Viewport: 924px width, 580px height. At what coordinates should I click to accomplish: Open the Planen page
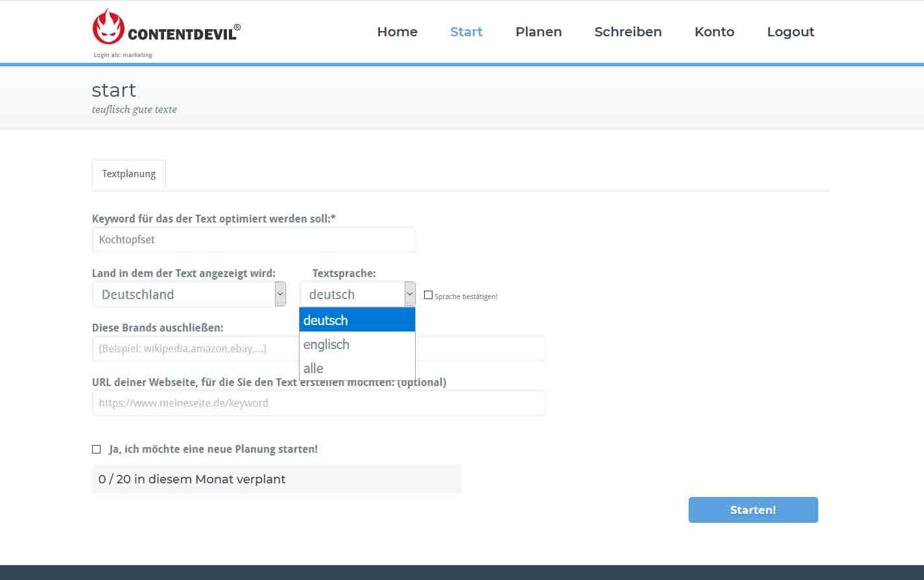[538, 32]
